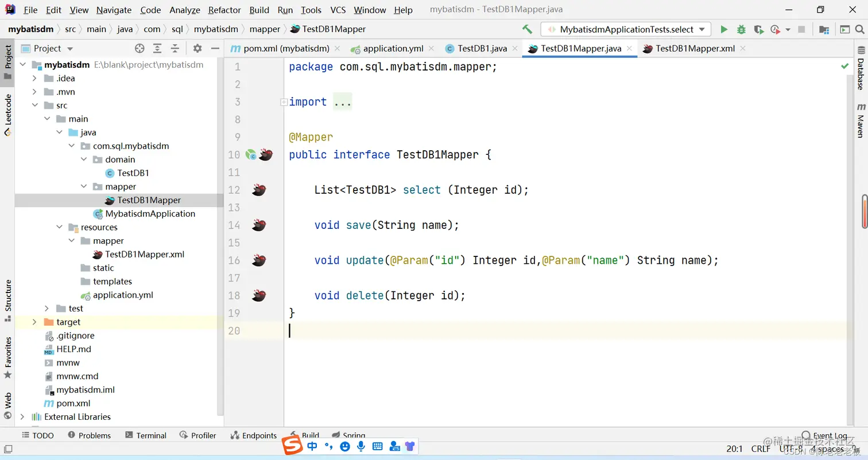Toggle the Leetcode tool window side button

[x=8, y=115]
